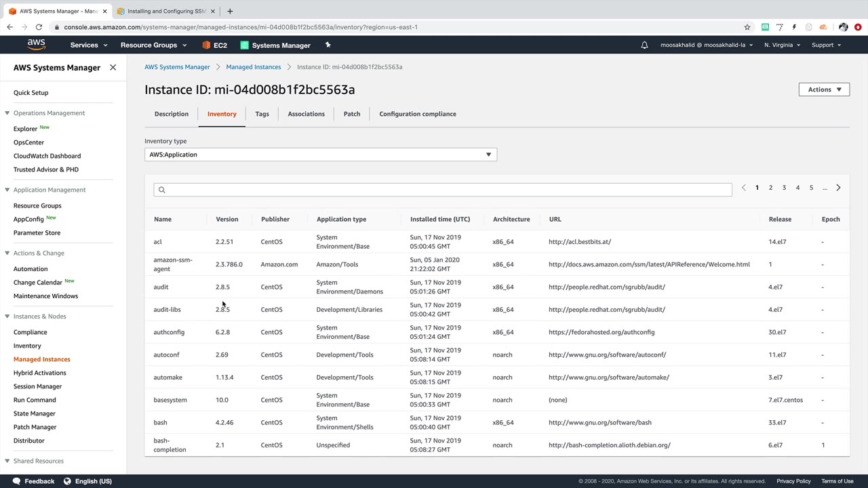
Task: Open the Configuration compliance tab
Action: tap(418, 114)
